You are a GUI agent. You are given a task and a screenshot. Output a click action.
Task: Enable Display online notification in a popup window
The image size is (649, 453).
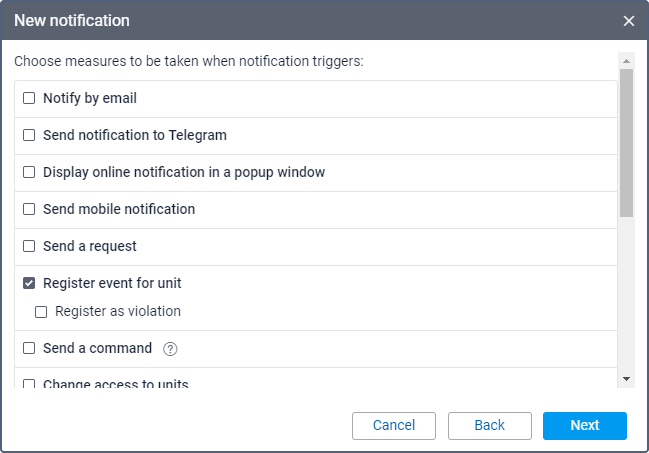pyautogui.click(x=29, y=172)
